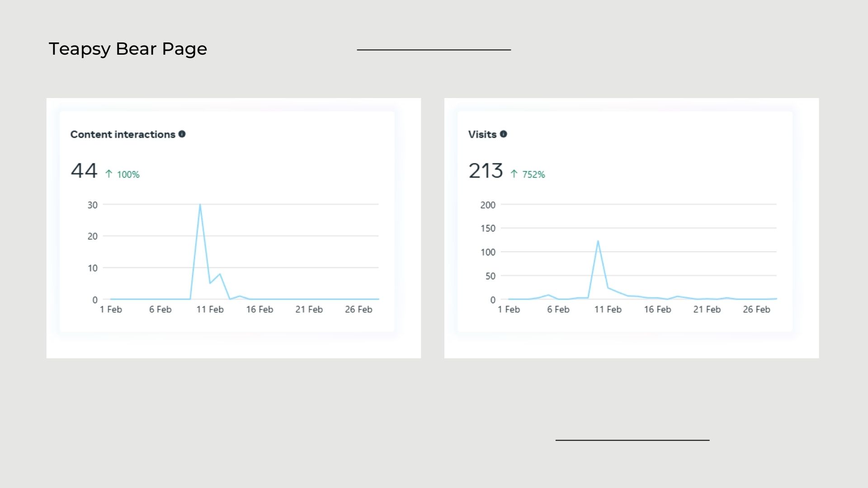Click the Content interactions info icon

[182, 134]
